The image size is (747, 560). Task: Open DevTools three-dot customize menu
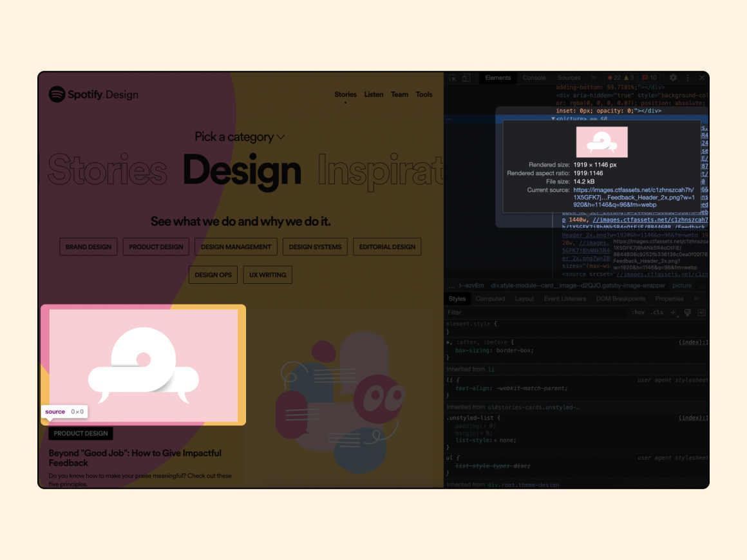(x=687, y=78)
